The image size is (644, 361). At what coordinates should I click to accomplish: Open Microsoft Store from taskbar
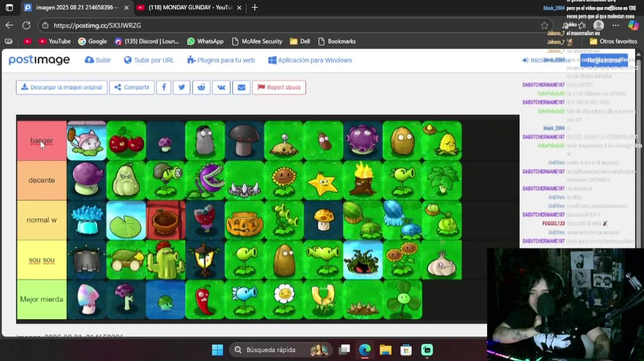pyautogui.click(x=406, y=349)
